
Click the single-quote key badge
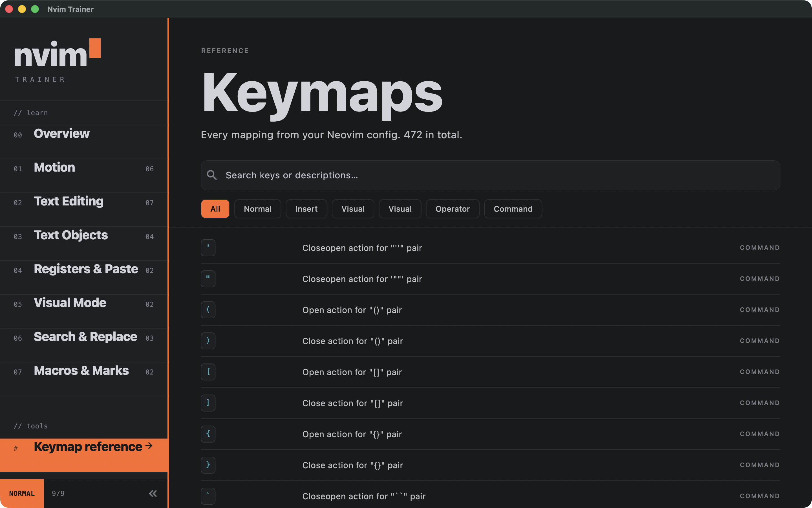208,248
